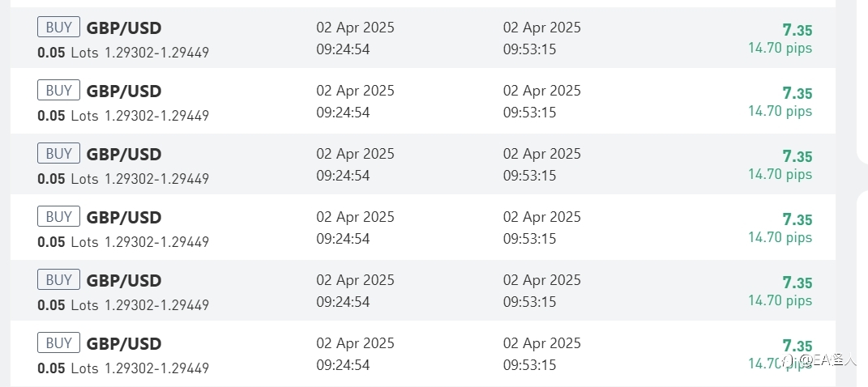Click 7.35 profit value in the fourth row
868x387 pixels.
tap(797, 219)
